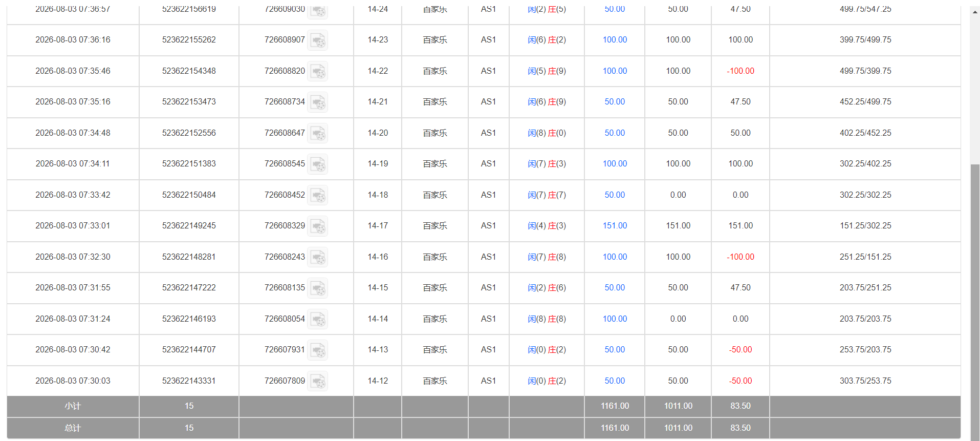Open video replay icon for round 726608647
This screenshot has width=980, height=441.
[318, 133]
